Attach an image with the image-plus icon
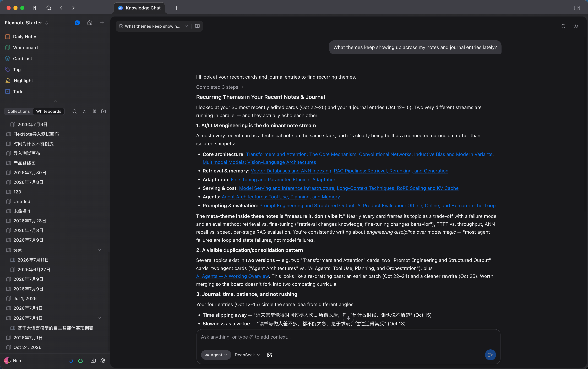Image resolution: width=588 pixels, height=369 pixels. [269, 355]
